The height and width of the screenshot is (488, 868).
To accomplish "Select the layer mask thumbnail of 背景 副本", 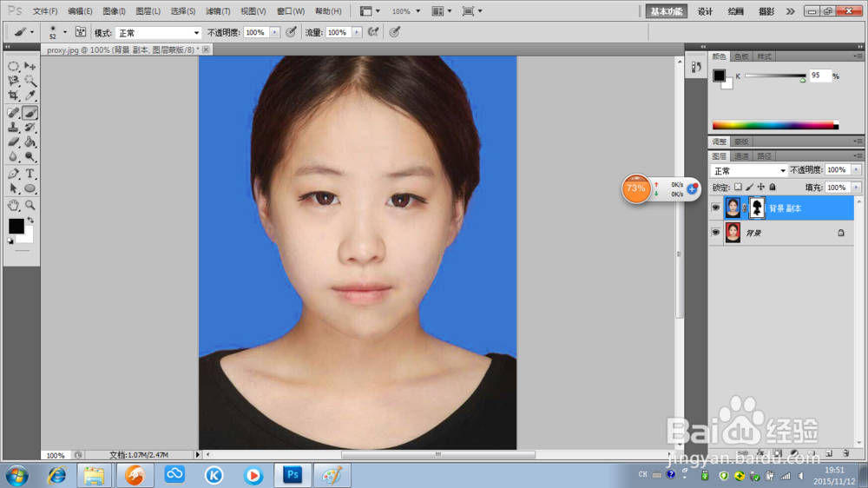I will [x=757, y=208].
